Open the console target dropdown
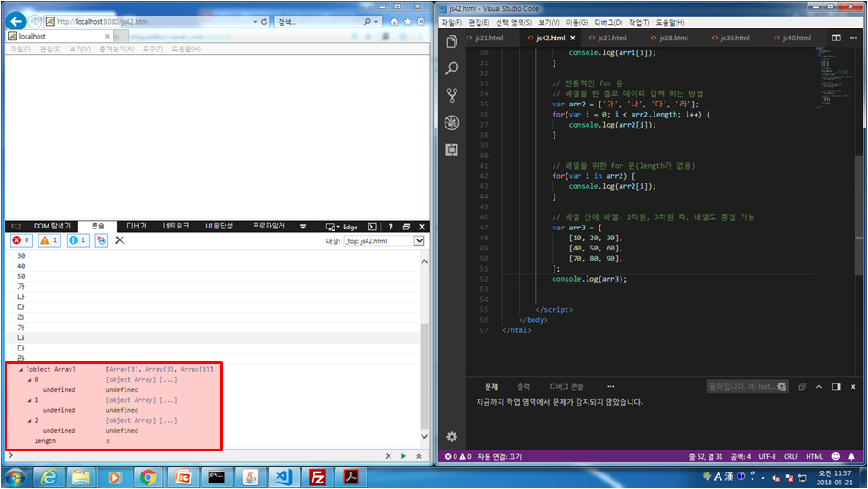The height and width of the screenshot is (489, 868). [419, 241]
